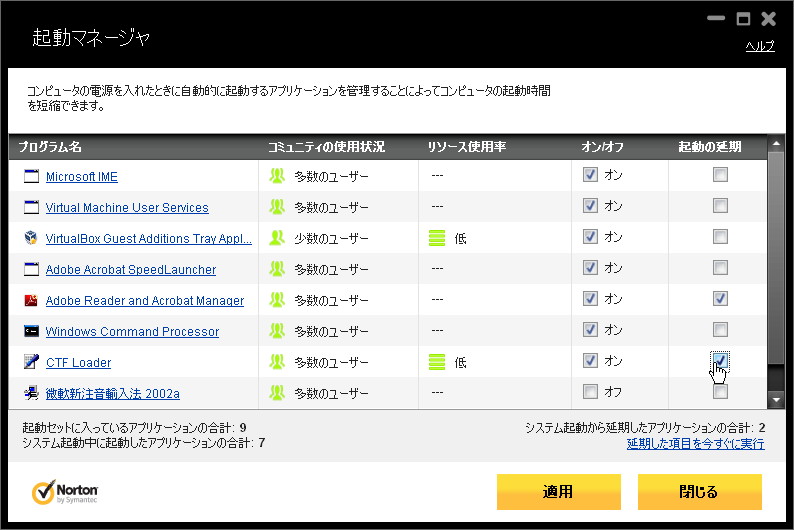Click community users icon in Adobe Reader Manager row

(x=277, y=300)
